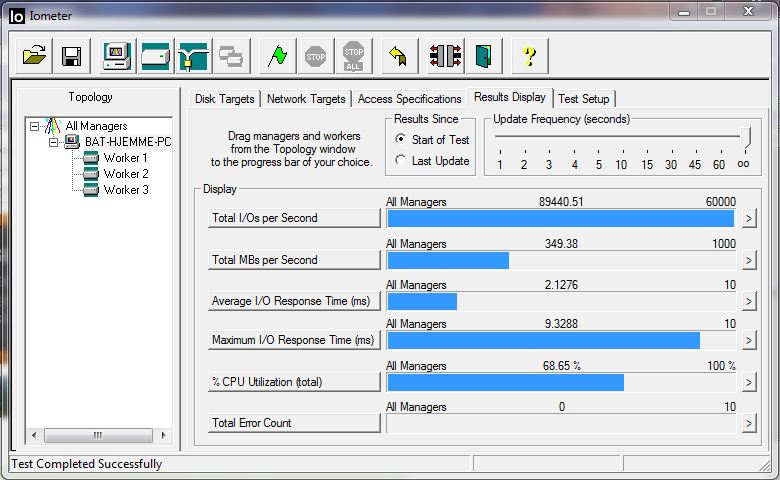Click 'Test Completed Successfully' status text

click(87, 464)
